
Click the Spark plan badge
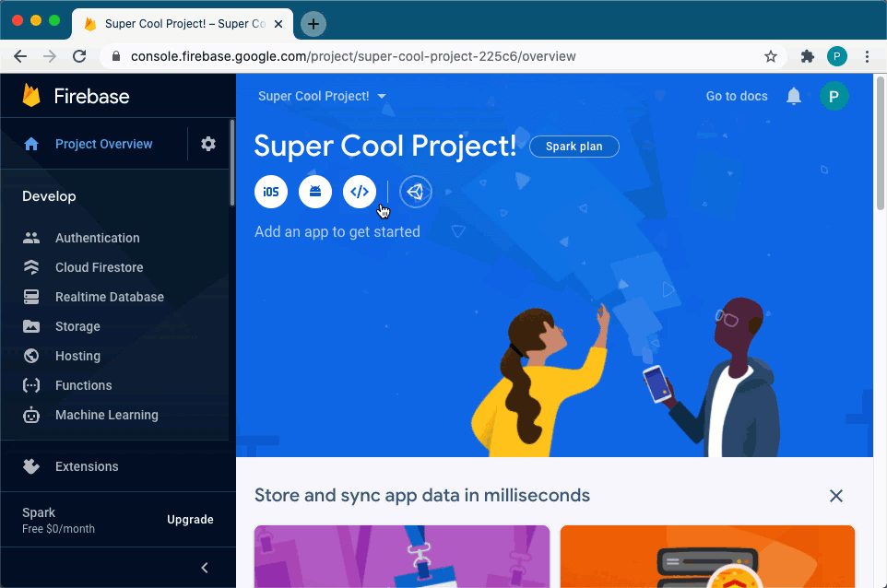click(574, 147)
